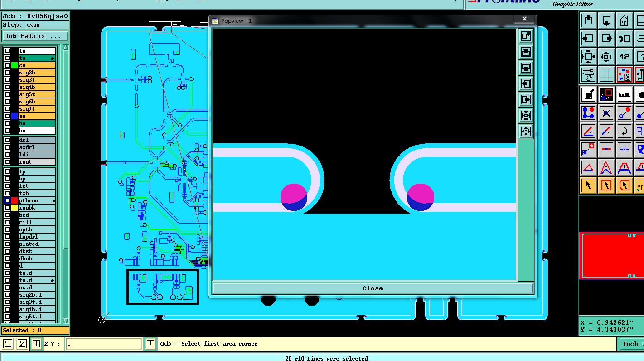Select the move point blue-to-red tool
Screen dimensions: 644x361
(x=625, y=113)
